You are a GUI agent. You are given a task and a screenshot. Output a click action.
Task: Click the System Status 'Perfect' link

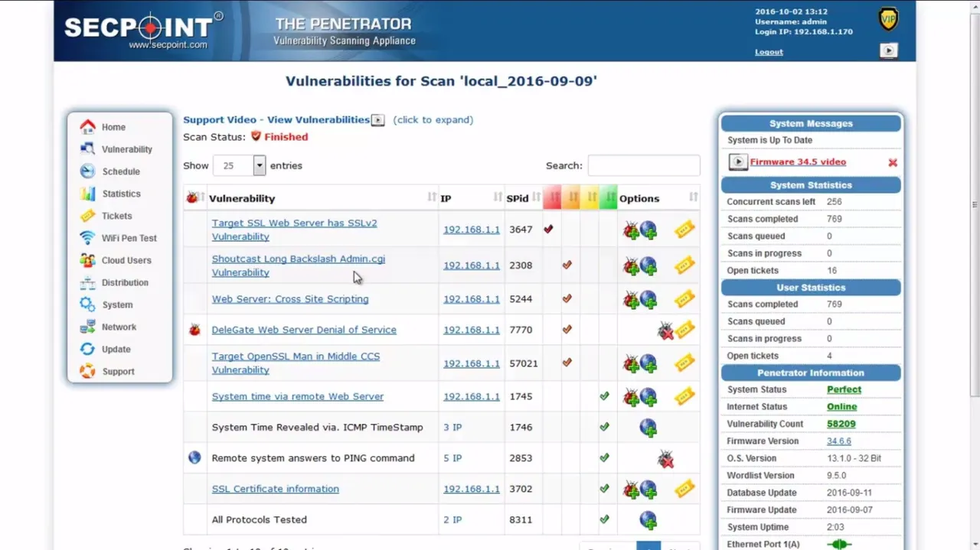coord(844,389)
